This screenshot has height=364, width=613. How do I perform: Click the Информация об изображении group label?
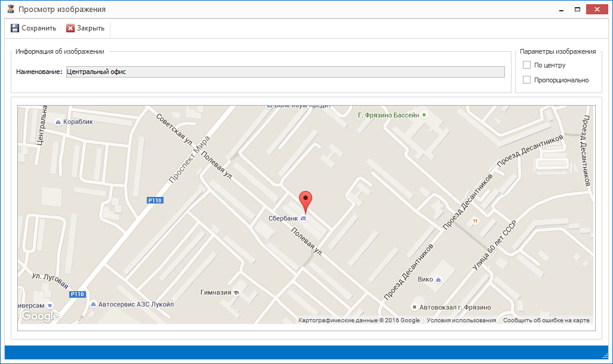[60, 51]
